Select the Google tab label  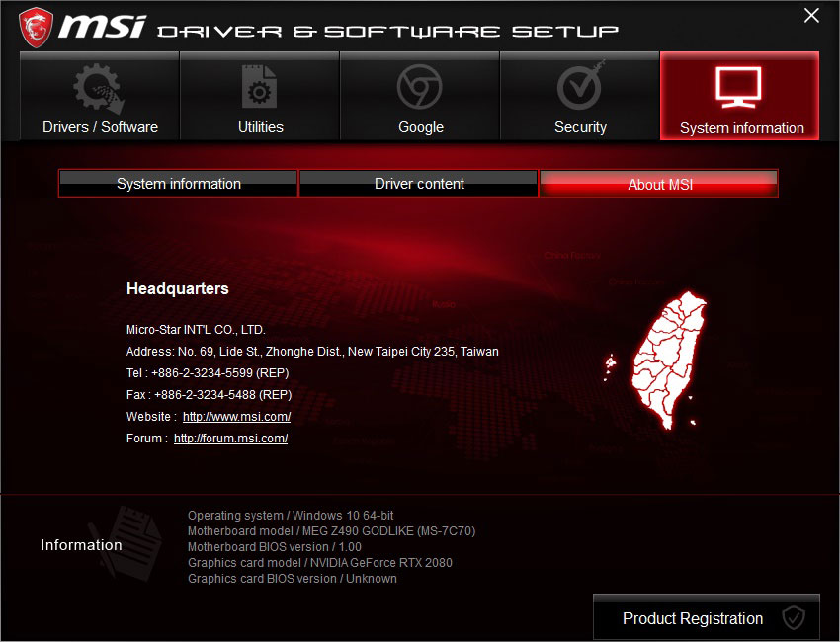tap(421, 127)
